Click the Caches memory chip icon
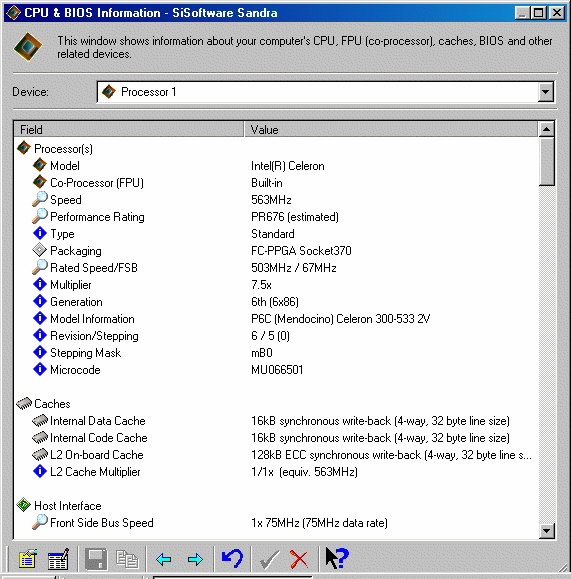This screenshot has height=579, width=571. (24, 404)
